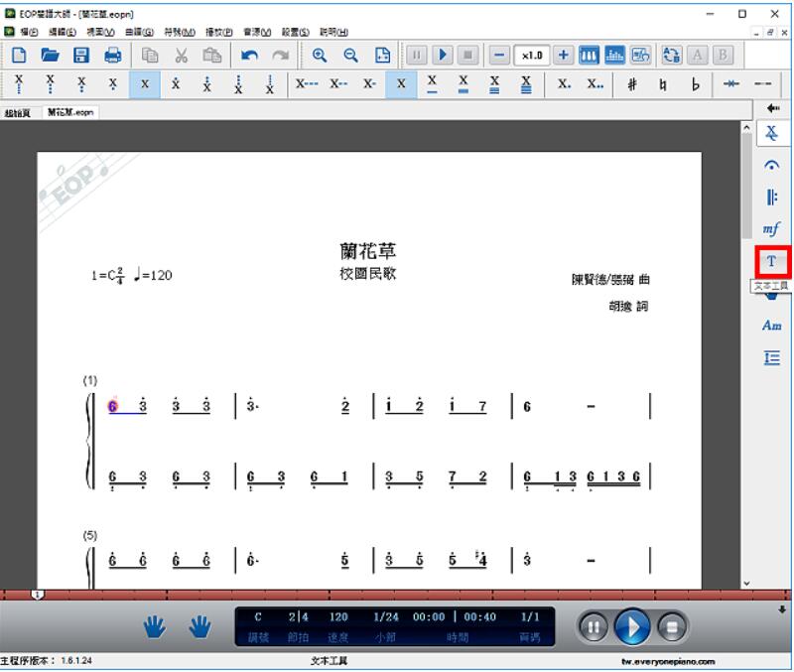This screenshot has width=794, height=672.
Task: Select the dotted-half duration X--
Action: click(x=338, y=84)
